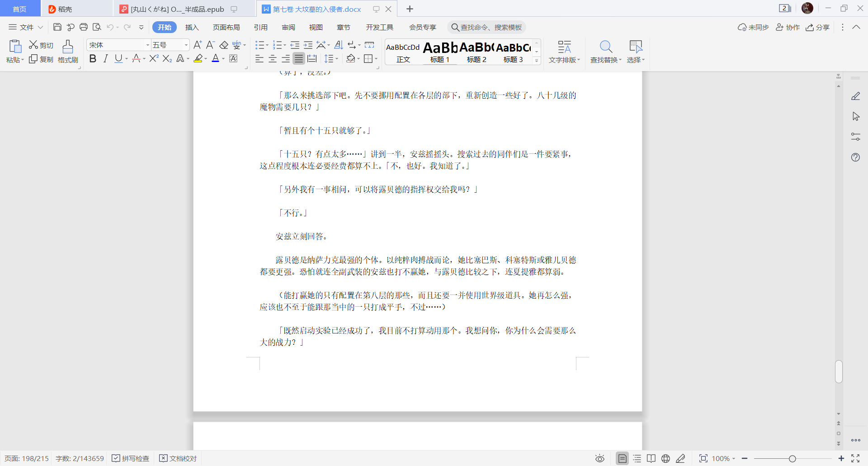Expand the Paste (粘贴) dropdown arrow
Image resolution: width=868 pixels, height=466 pixels.
pos(22,60)
